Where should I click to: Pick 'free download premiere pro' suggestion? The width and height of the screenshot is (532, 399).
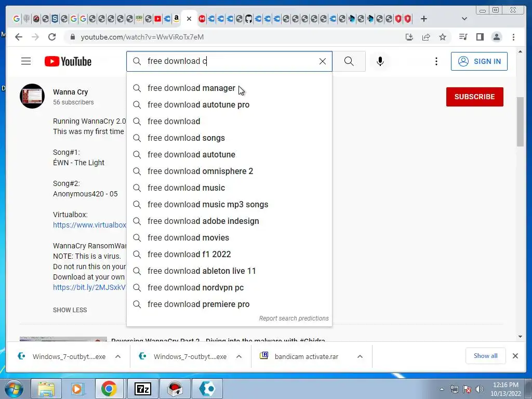[x=229, y=304]
